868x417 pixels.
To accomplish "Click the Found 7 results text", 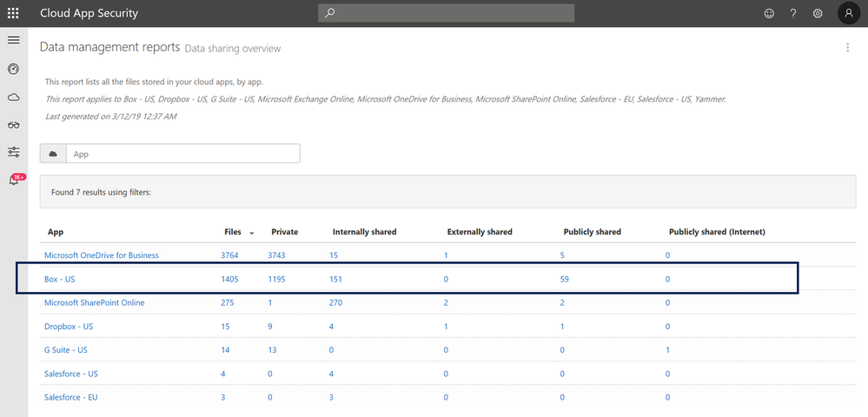I will [102, 193].
